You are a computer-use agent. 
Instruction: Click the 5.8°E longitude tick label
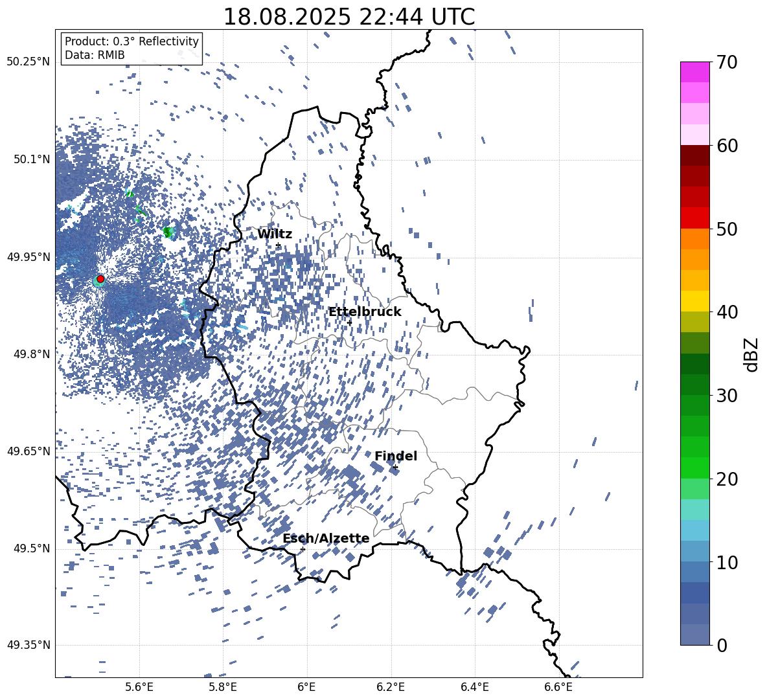click(x=223, y=687)
